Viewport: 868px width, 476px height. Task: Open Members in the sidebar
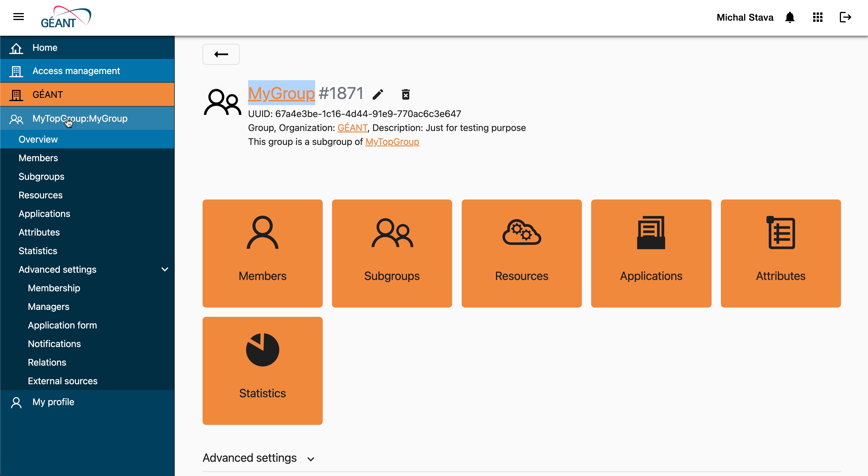[87, 158]
